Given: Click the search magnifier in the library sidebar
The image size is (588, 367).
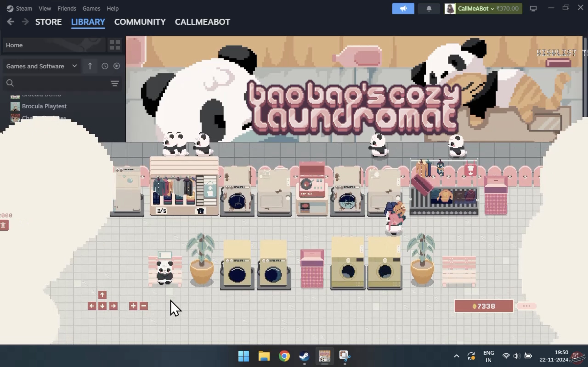Looking at the screenshot, I should point(10,83).
